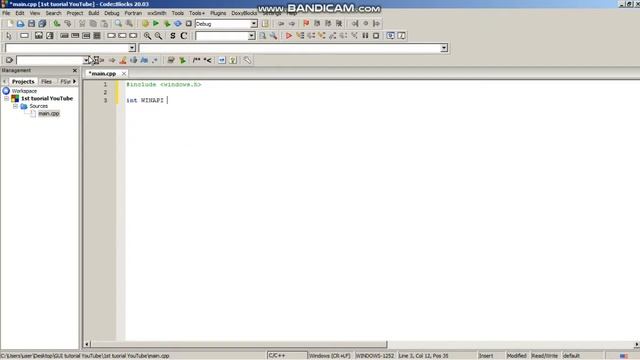Stop the debugger square icon
Image resolution: width=640 pixels, height=360 pixels.
376,36
